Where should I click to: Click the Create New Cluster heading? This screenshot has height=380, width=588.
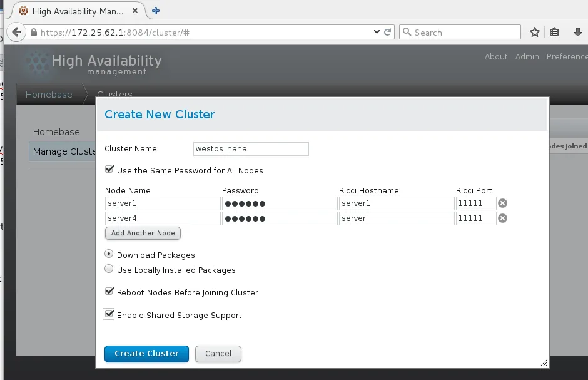coord(160,115)
